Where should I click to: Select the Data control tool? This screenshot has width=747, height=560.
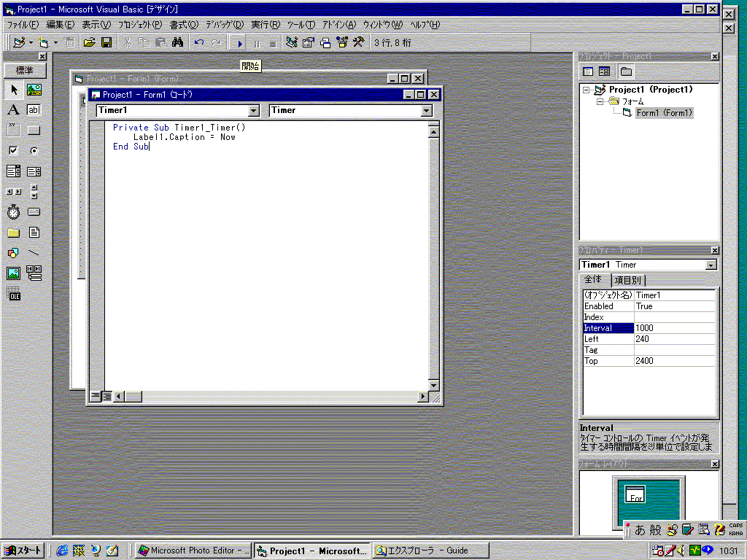click(x=34, y=273)
